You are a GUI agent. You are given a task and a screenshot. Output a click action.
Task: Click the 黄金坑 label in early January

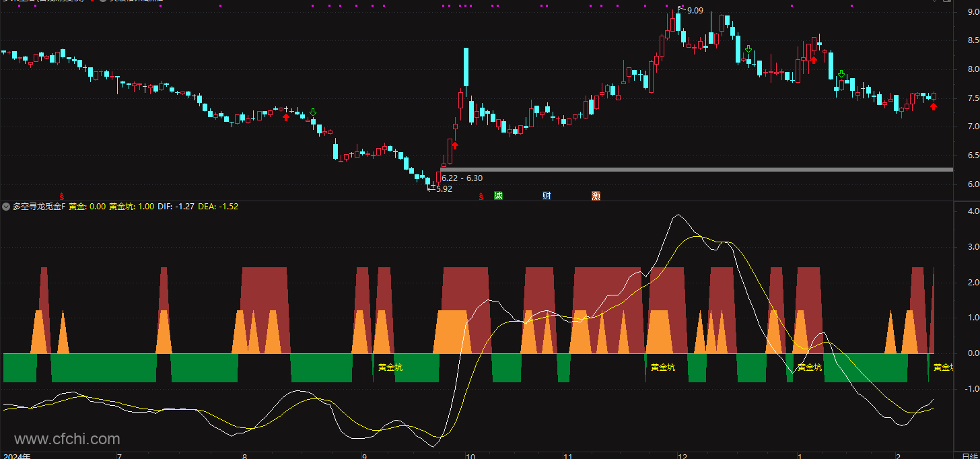[810, 367]
